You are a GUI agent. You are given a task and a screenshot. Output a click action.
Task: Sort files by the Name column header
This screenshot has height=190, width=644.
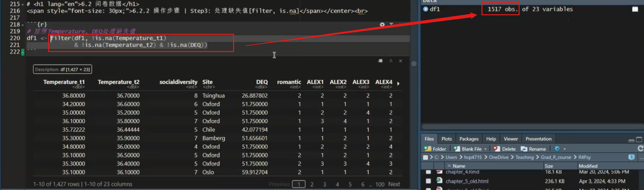459,166
